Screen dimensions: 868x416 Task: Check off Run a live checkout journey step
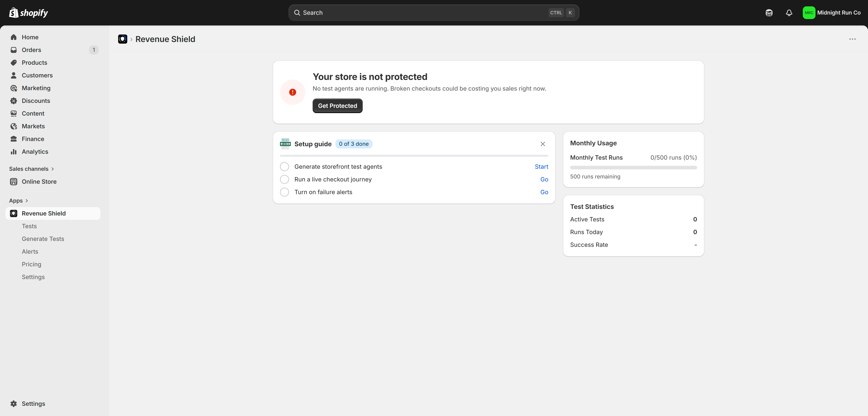(284, 180)
